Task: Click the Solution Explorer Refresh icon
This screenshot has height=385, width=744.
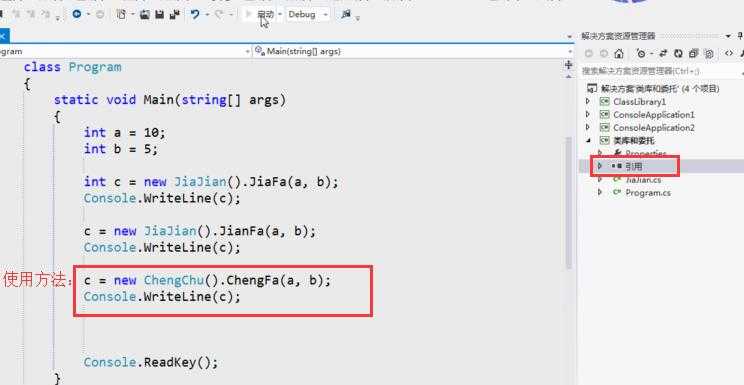Action: click(678, 54)
